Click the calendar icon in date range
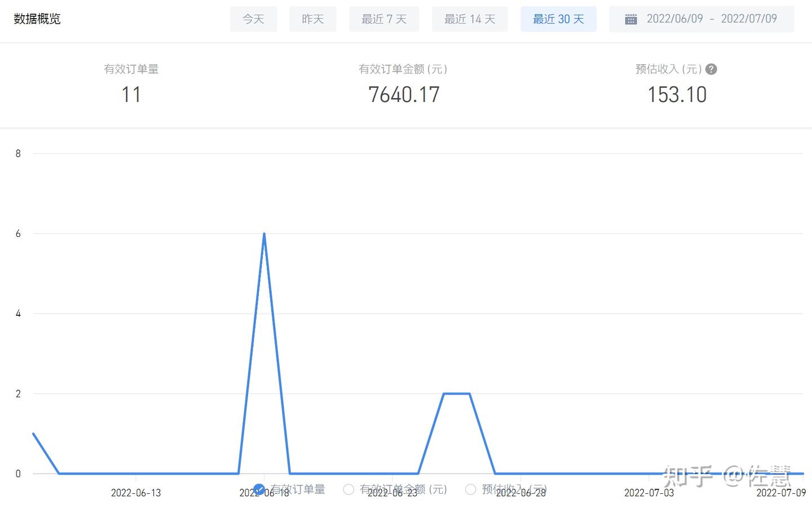This screenshot has height=509, width=812. coord(631,19)
